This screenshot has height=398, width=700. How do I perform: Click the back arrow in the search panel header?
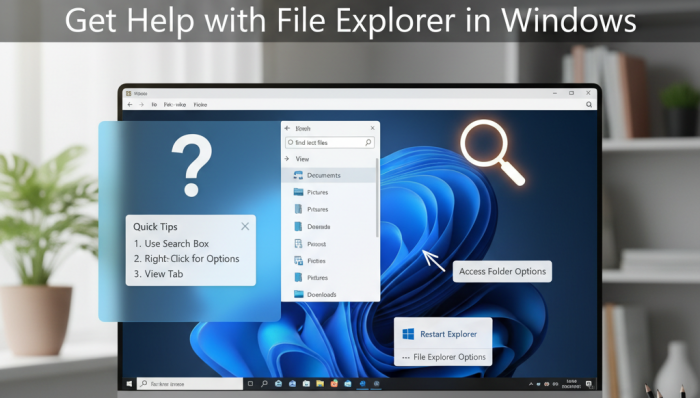(x=287, y=128)
